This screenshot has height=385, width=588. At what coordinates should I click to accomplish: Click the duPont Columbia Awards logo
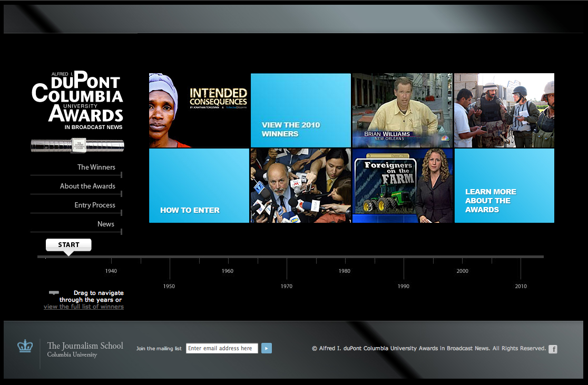(x=77, y=100)
